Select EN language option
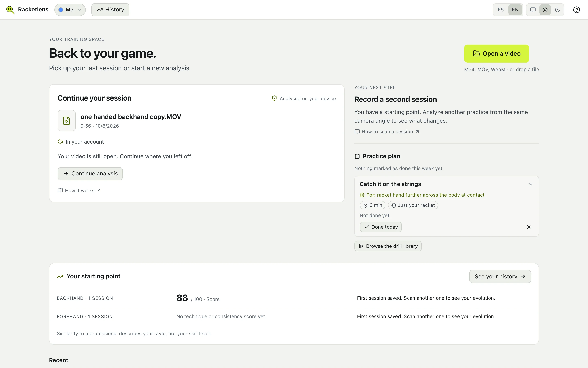This screenshot has width=588, height=368. pyautogui.click(x=515, y=10)
